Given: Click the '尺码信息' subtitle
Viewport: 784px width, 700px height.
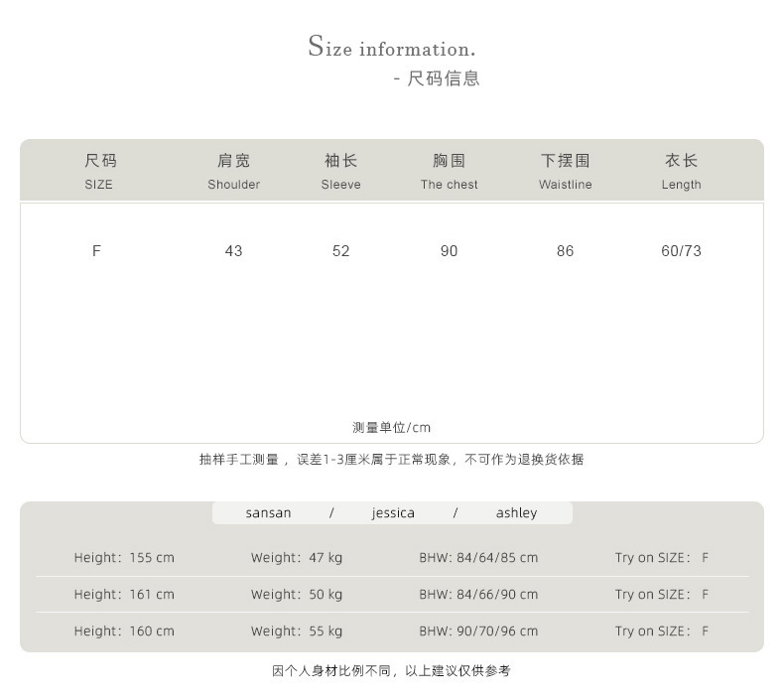Looking at the screenshot, I should coord(443,78).
